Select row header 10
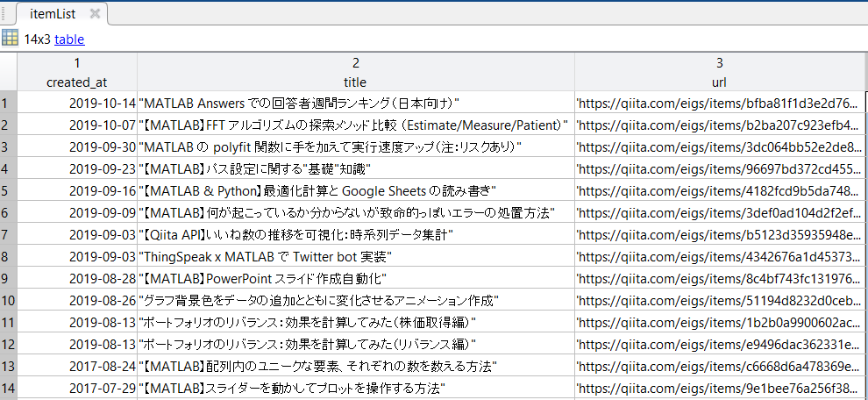868x400 pixels. click(x=8, y=300)
